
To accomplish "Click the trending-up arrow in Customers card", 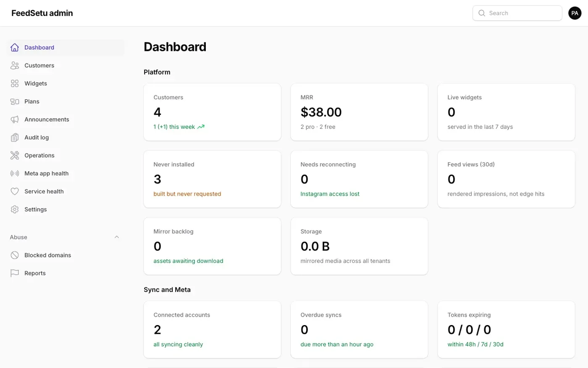I will (201, 127).
